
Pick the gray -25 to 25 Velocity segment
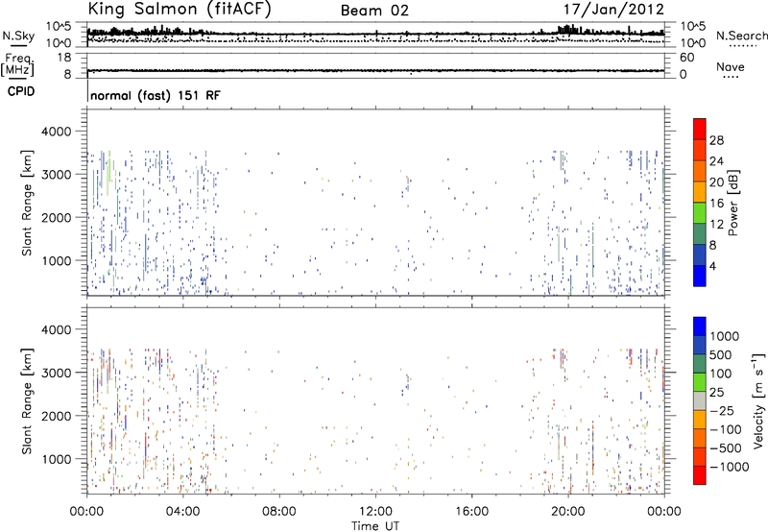[x=700, y=400]
